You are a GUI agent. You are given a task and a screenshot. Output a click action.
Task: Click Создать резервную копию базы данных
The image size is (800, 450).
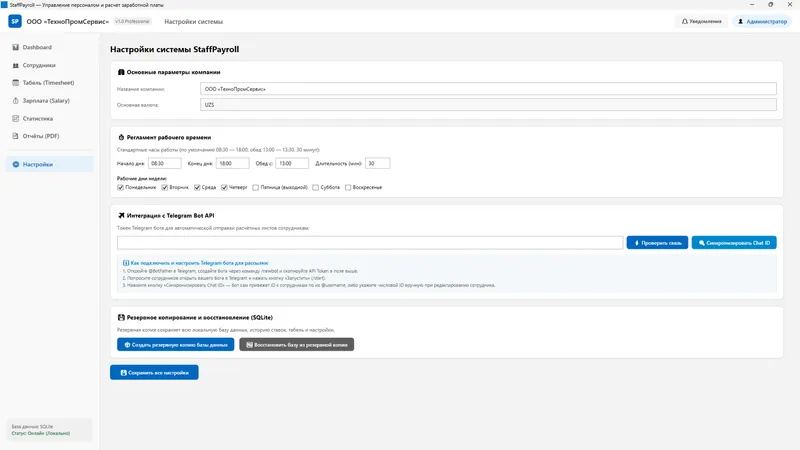176,344
